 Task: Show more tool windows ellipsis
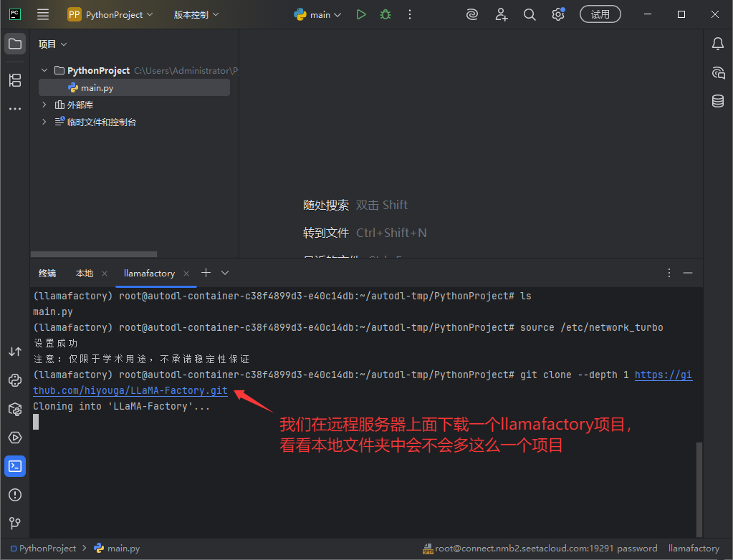click(x=15, y=109)
